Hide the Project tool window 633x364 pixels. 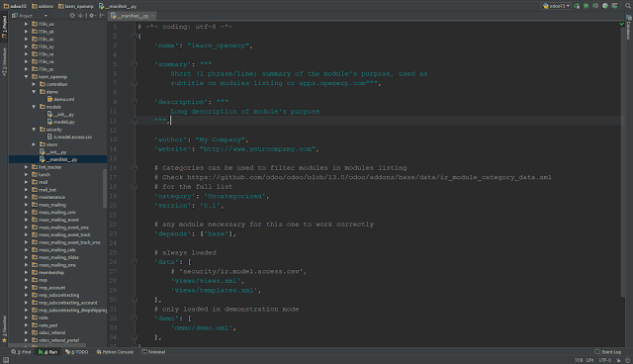[x=101, y=16]
